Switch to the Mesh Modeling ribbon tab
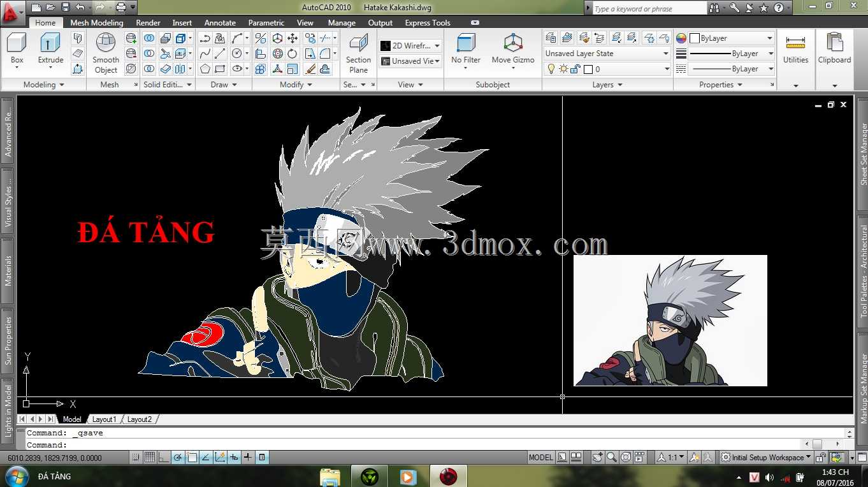 [97, 22]
